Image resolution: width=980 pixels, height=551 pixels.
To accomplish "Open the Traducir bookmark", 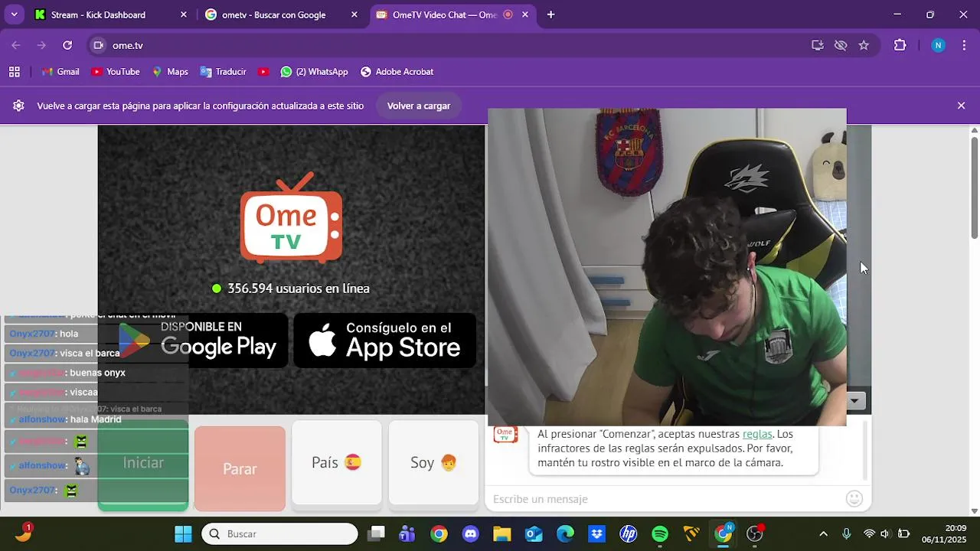I will pos(223,72).
